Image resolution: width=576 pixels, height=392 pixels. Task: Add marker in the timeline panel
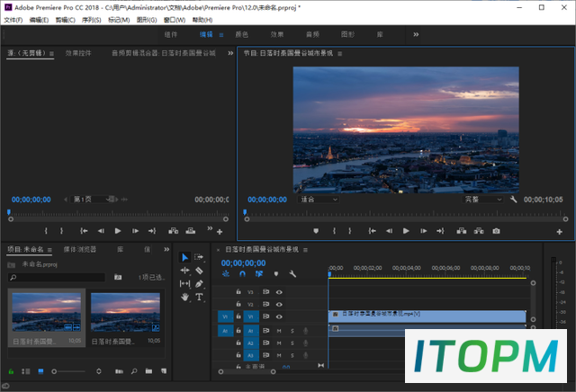tap(276, 274)
